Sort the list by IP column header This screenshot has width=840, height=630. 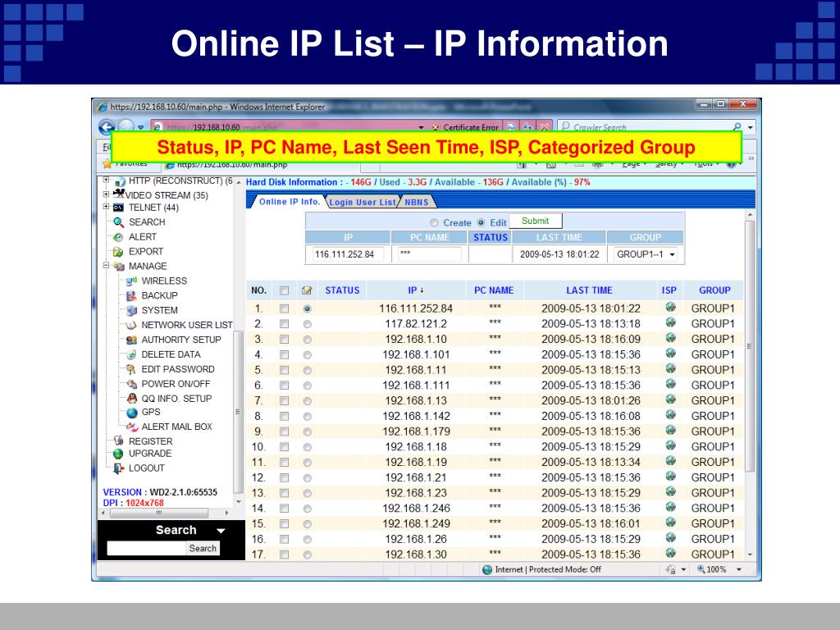pyautogui.click(x=416, y=290)
